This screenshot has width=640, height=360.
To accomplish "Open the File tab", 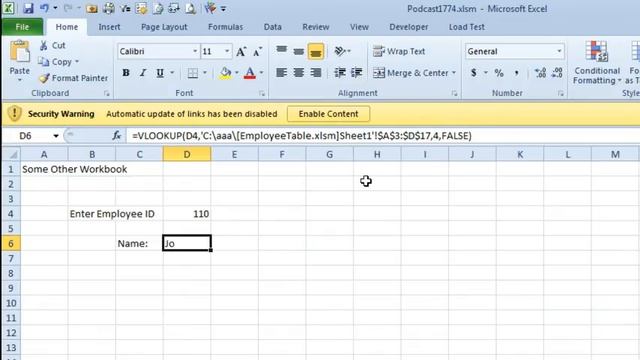I will click(x=22, y=27).
